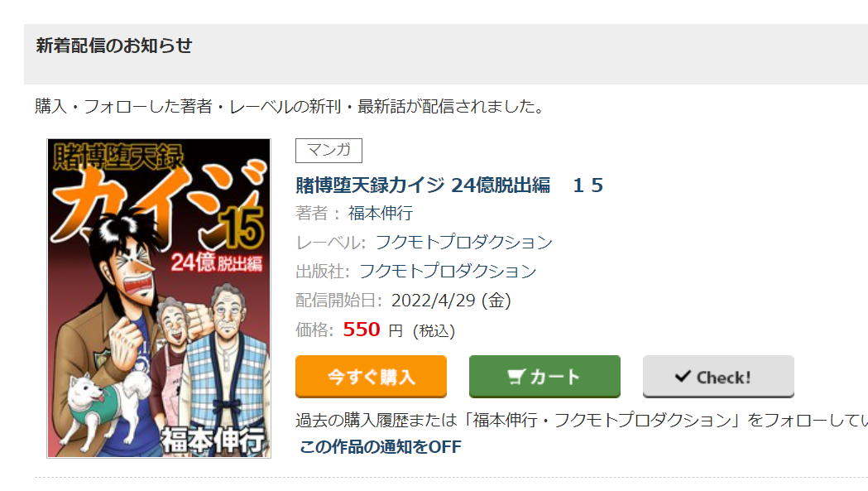Add the book via カート label
Screen dimensions: 868x491
555,378
